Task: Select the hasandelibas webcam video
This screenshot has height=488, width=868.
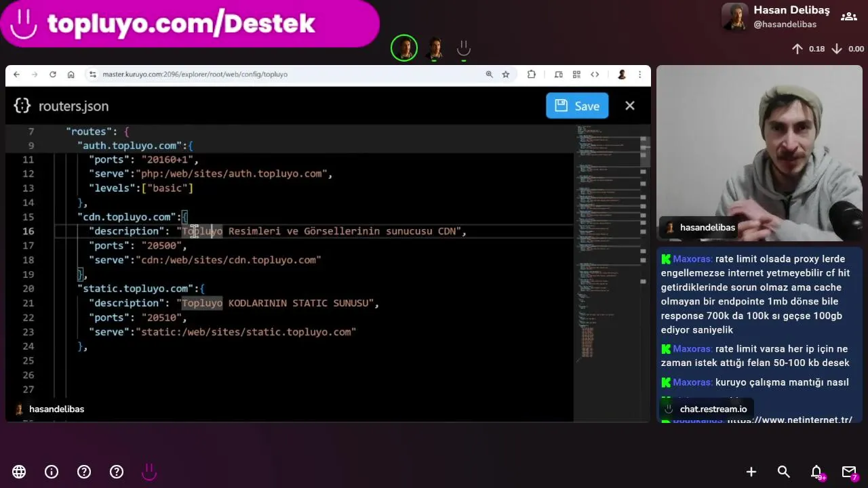Action: [x=759, y=153]
